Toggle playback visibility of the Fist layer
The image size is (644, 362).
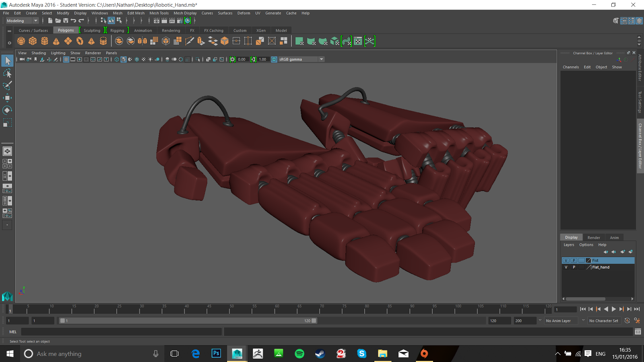pyautogui.click(x=574, y=260)
